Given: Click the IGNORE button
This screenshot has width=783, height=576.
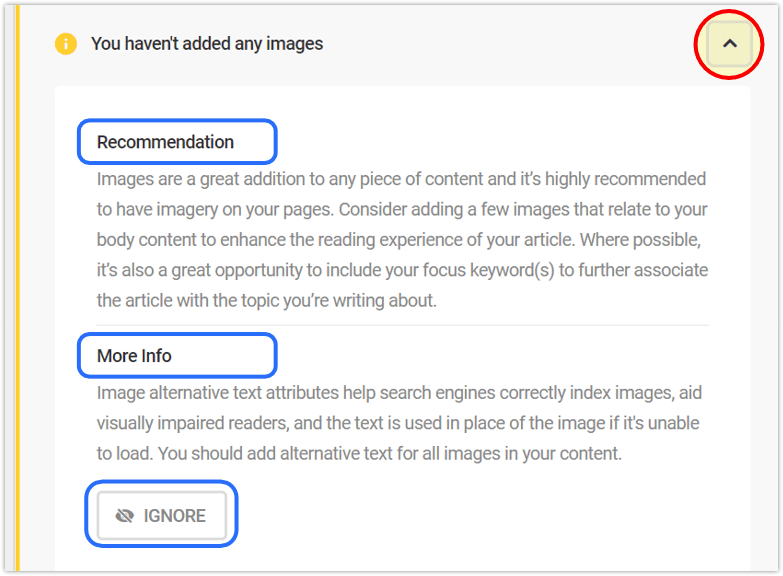Looking at the screenshot, I should tap(162, 516).
